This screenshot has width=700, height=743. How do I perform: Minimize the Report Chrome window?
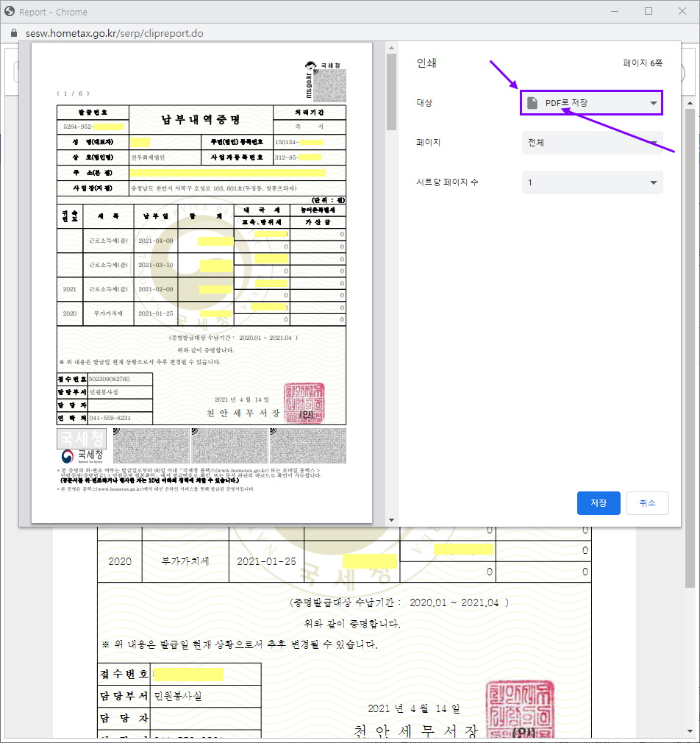[x=615, y=11]
